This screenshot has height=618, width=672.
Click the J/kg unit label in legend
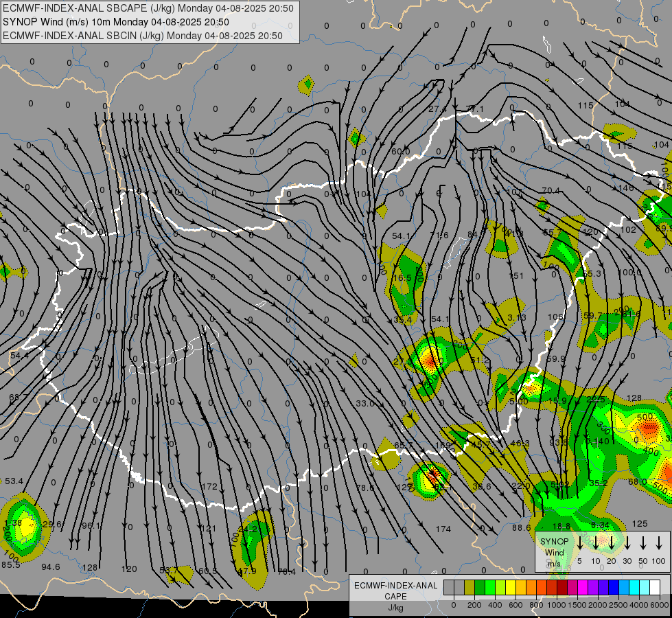(x=395, y=608)
